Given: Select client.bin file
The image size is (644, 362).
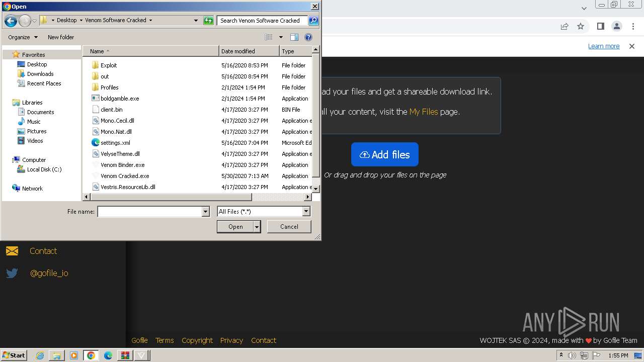Looking at the screenshot, I should pyautogui.click(x=111, y=110).
